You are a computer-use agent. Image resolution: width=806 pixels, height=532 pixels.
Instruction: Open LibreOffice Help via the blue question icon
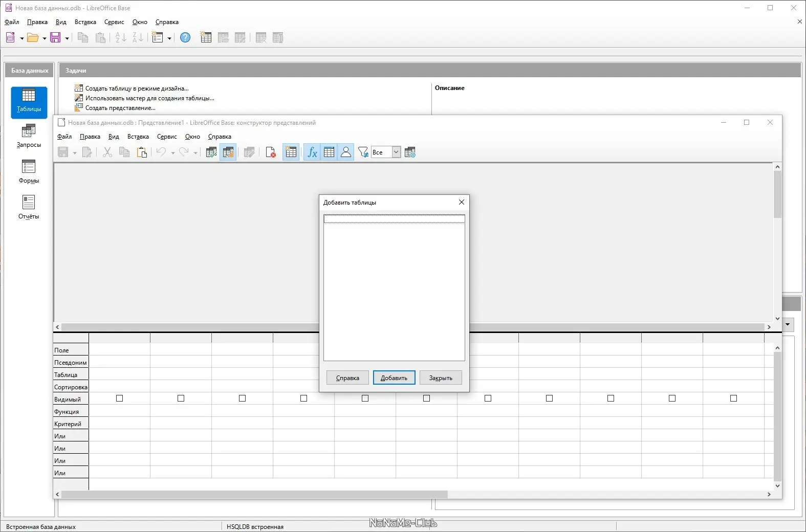pyautogui.click(x=185, y=37)
